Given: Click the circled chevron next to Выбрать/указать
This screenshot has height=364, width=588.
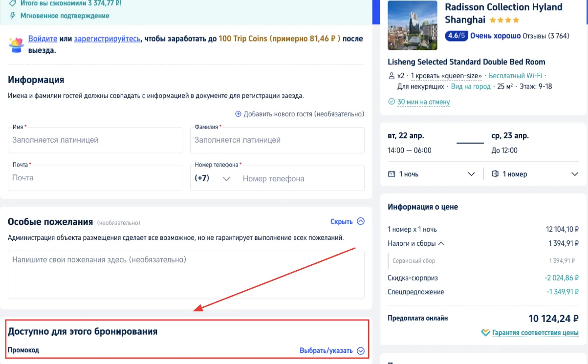Looking at the screenshot, I should (361, 350).
